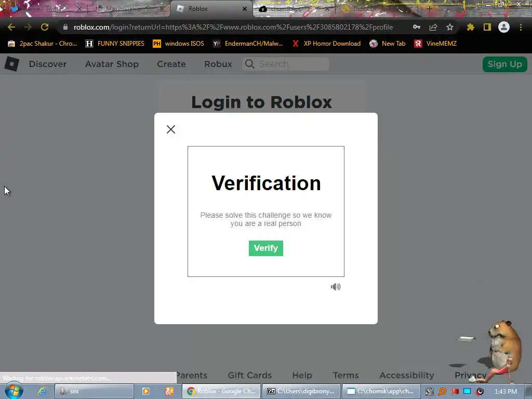Bookmark this page with the star icon

pyautogui.click(x=450, y=27)
